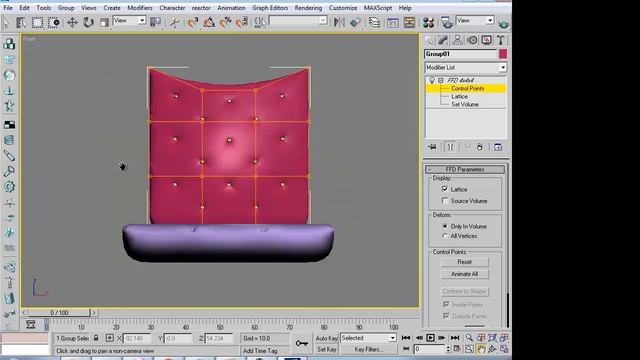Toggle FFD modifier lightbulb on/off
Image resolution: width=640 pixels, height=360 pixels.
[432, 80]
